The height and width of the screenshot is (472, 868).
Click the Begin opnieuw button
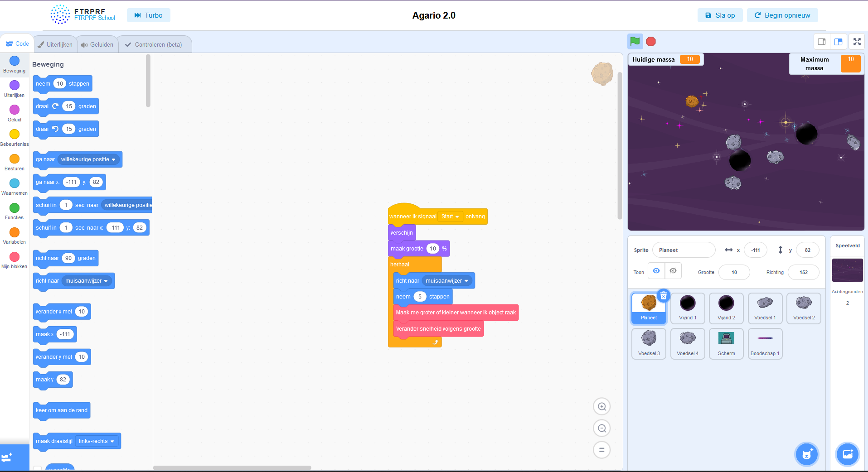point(782,15)
